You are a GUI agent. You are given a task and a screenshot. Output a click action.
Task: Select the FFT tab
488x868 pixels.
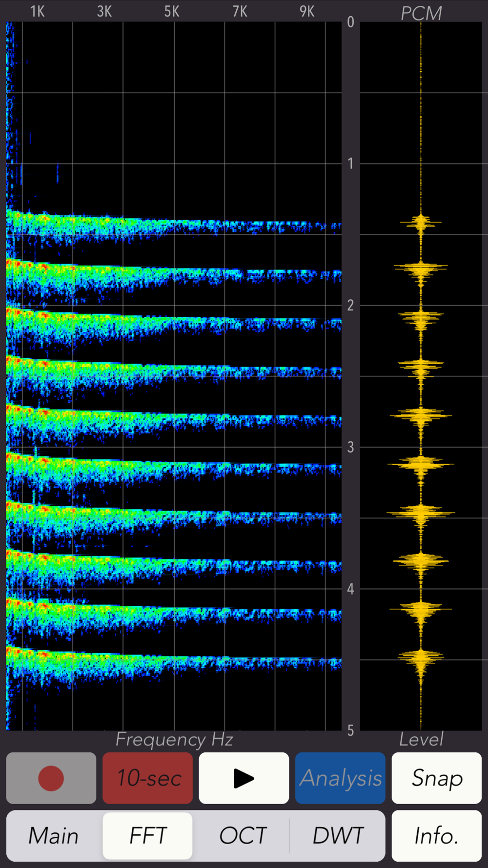pos(147,836)
